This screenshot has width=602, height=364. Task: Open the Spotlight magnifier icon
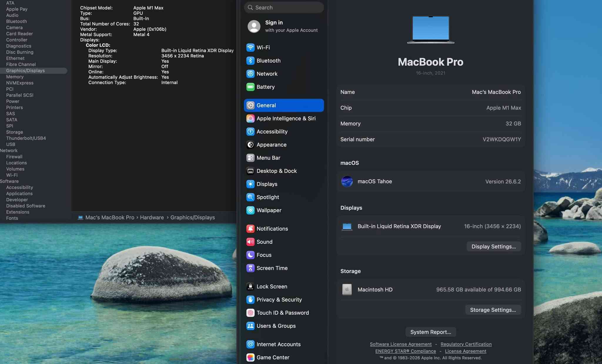[250, 197]
